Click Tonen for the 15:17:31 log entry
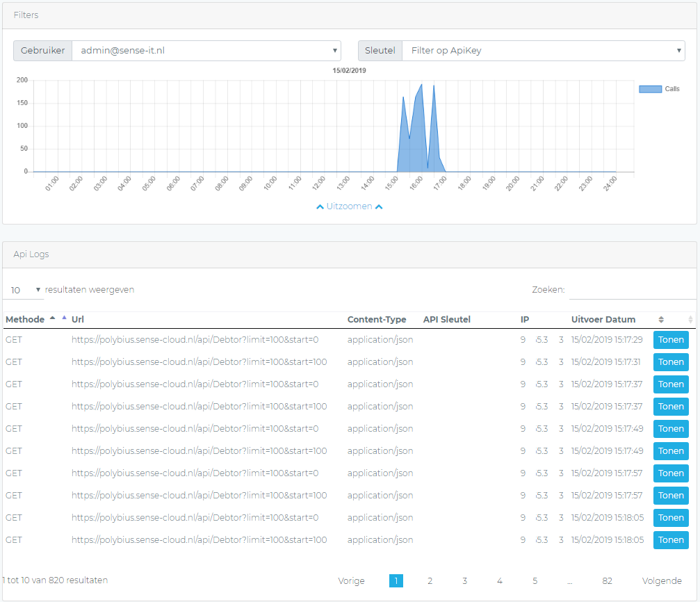The height and width of the screenshot is (602, 700). click(x=671, y=363)
